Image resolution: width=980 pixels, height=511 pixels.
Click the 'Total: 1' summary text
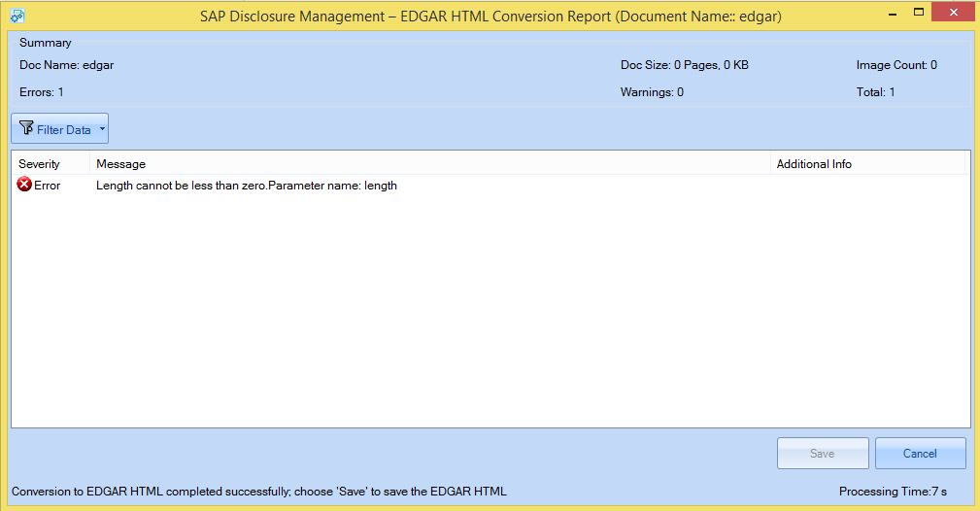(x=875, y=92)
